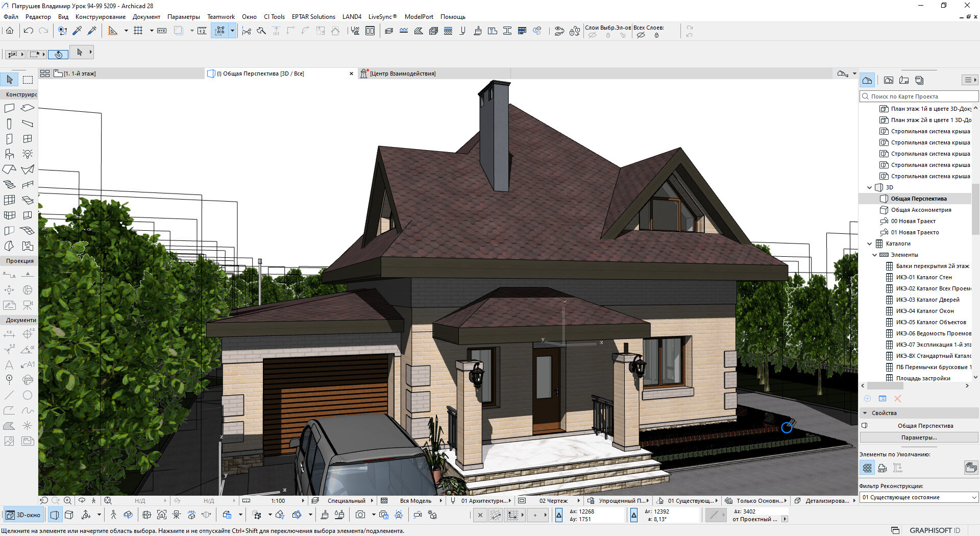
Task: Click the zoom-in magnifier below the viewport
Action: click(67, 501)
